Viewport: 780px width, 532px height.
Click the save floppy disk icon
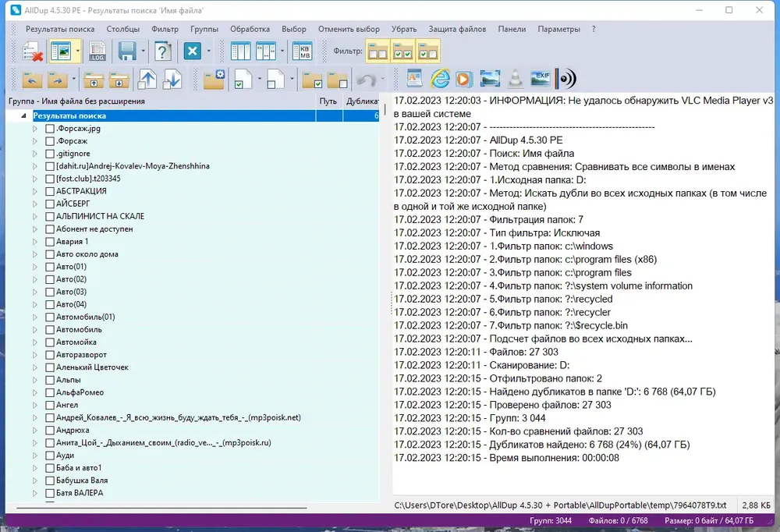coord(127,51)
